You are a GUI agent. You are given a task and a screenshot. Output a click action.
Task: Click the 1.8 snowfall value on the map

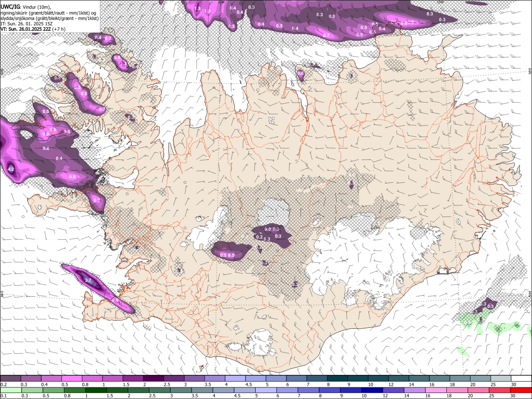(x=198, y=9)
